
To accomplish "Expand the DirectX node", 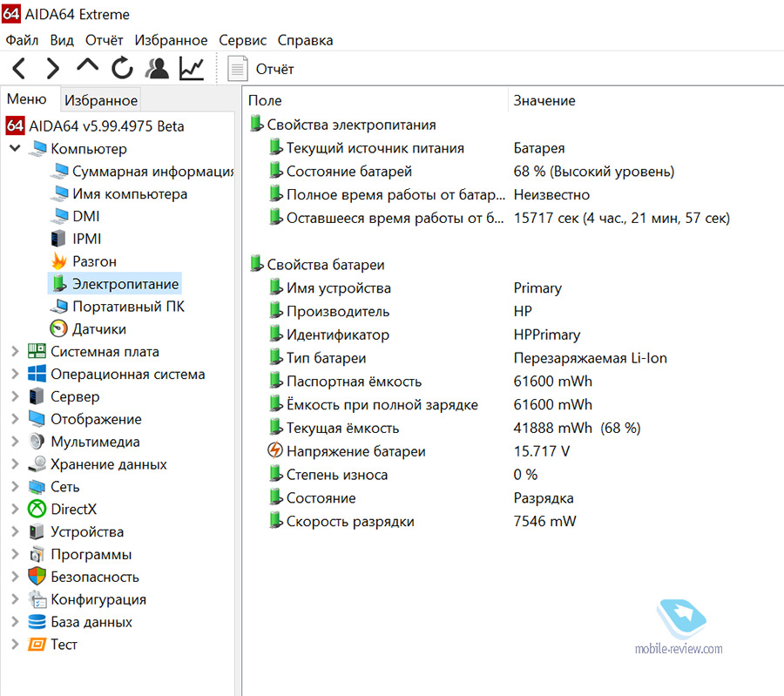I will click(15, 509).
